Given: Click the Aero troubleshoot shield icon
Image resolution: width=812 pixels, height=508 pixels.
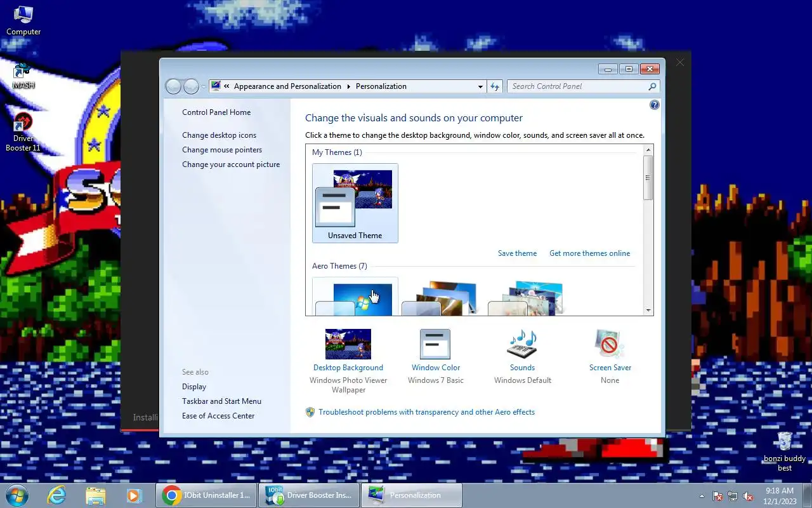Looking at the screenshot, I should pos(310,412).
